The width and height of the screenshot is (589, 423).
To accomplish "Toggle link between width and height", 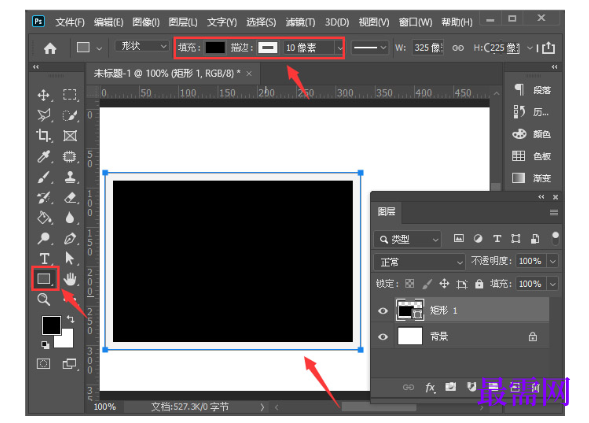I will (458, 48).
